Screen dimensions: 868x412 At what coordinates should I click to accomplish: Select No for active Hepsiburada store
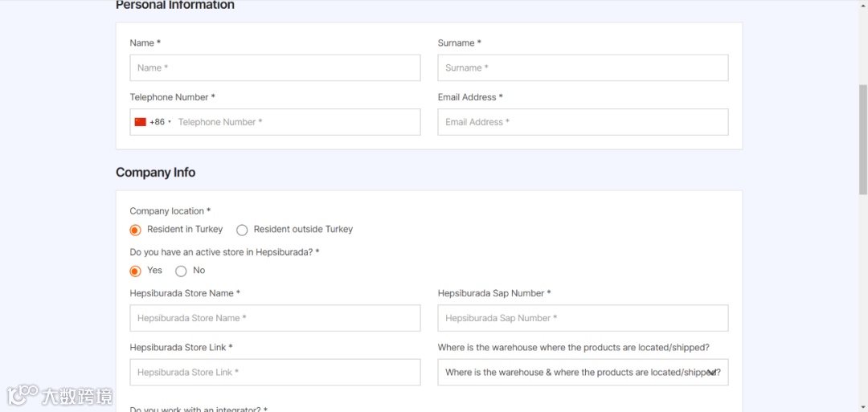pyautogui.click(x=181, y=271)
